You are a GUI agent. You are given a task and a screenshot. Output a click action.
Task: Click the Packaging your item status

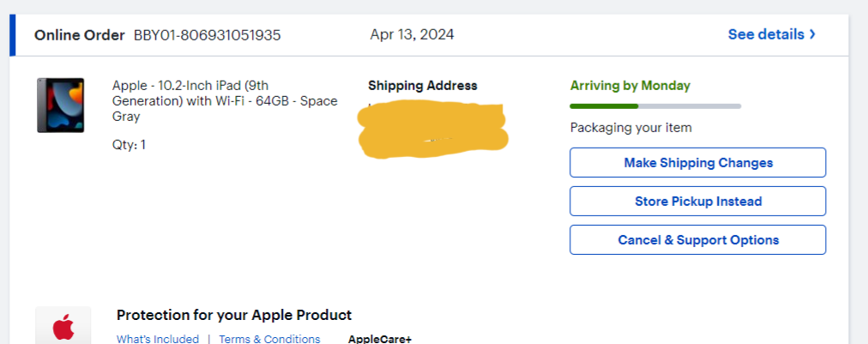pos(630,128)
